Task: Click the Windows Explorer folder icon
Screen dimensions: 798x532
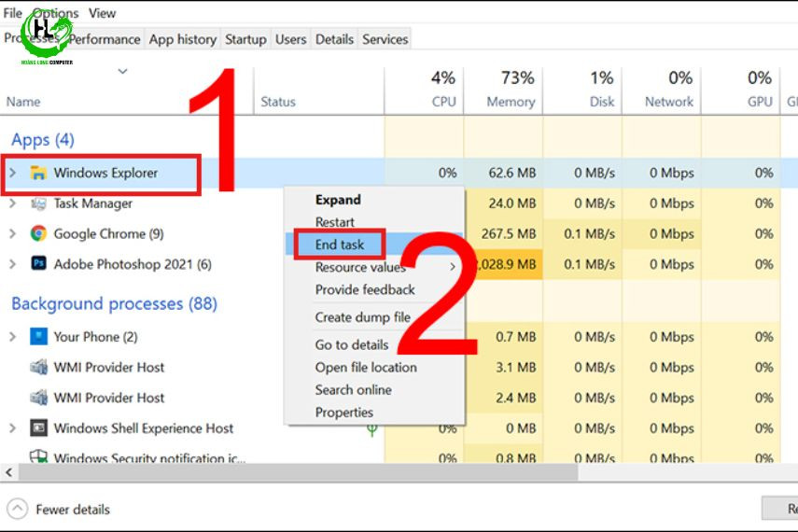Action: coord(38,173)
